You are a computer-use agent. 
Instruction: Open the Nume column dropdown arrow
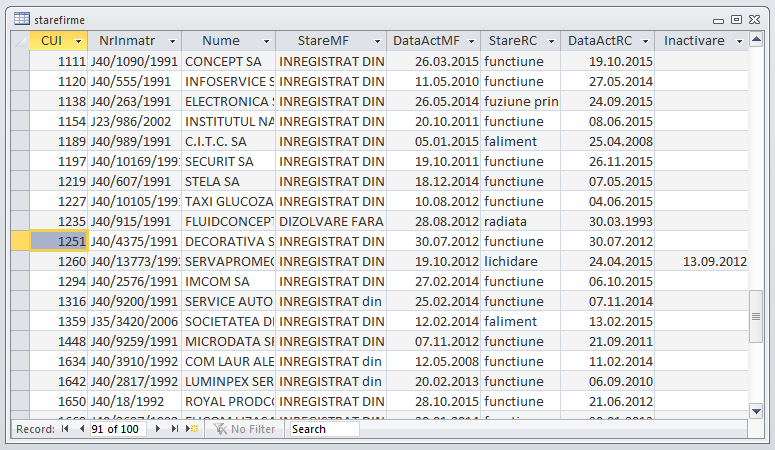point(266,41)
